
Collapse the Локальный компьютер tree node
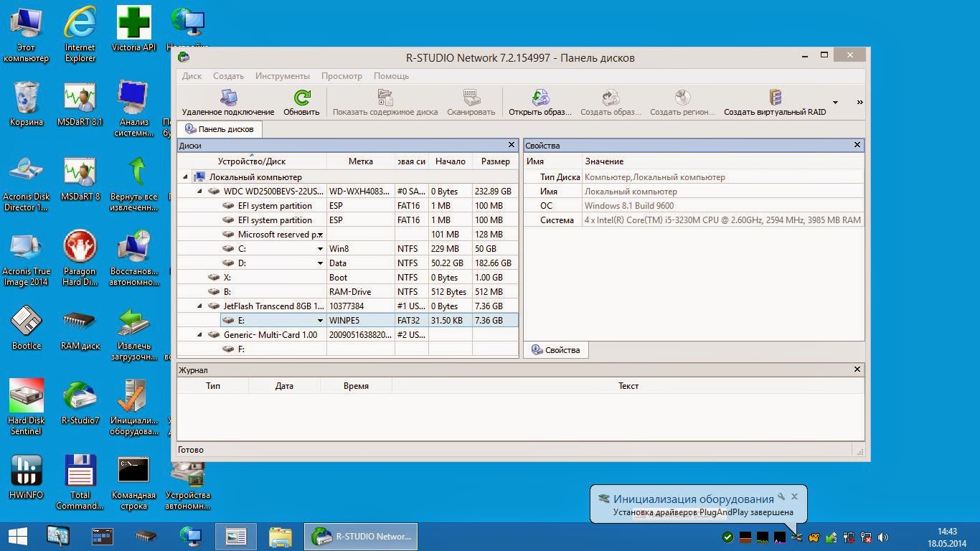185,177
